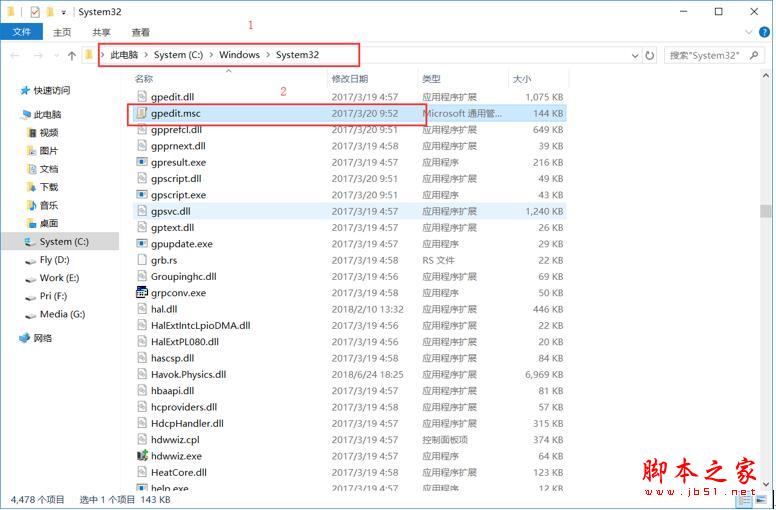Go back with the left arrow
Image resolution: width=776 pixels, height=510 pixels.
[x=15, y=55]
